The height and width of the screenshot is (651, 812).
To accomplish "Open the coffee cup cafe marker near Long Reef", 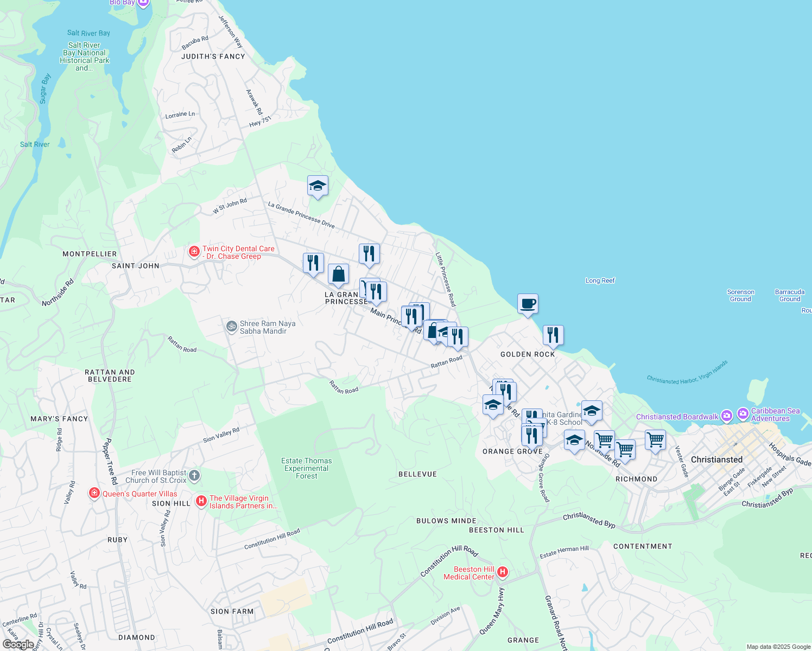I will (528, 304).
